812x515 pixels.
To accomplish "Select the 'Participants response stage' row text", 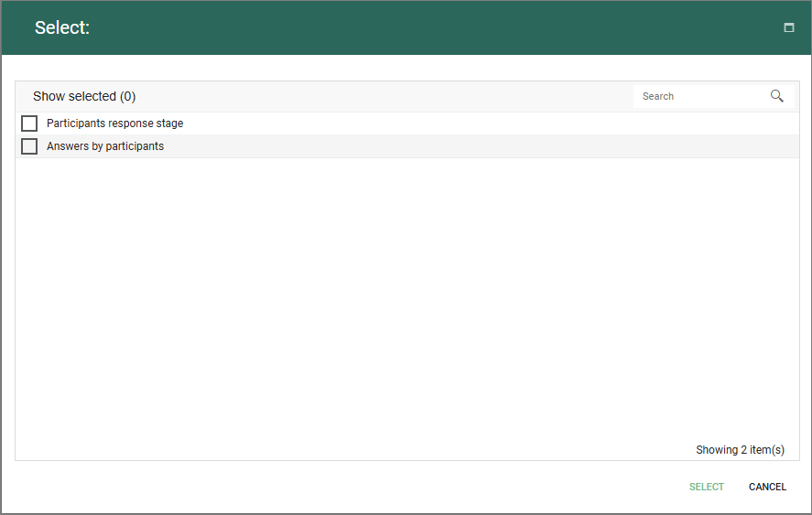I will point(115,123).
